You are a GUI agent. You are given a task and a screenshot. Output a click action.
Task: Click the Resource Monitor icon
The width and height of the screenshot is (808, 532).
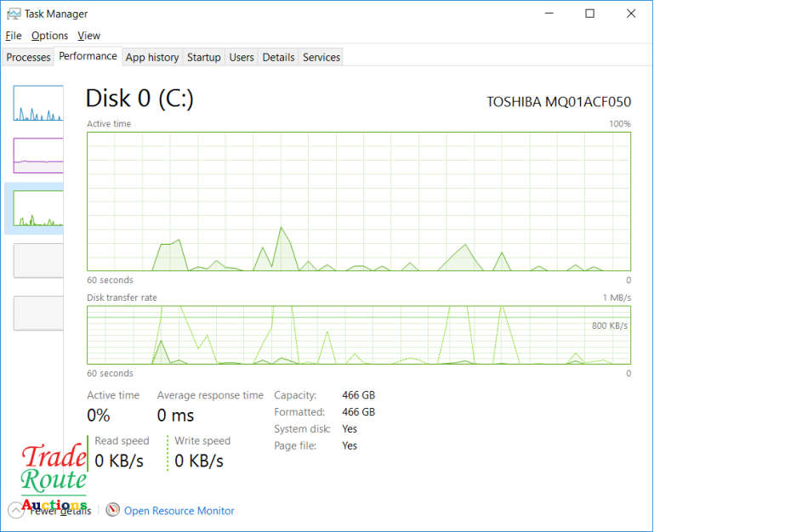coord(113,510)
